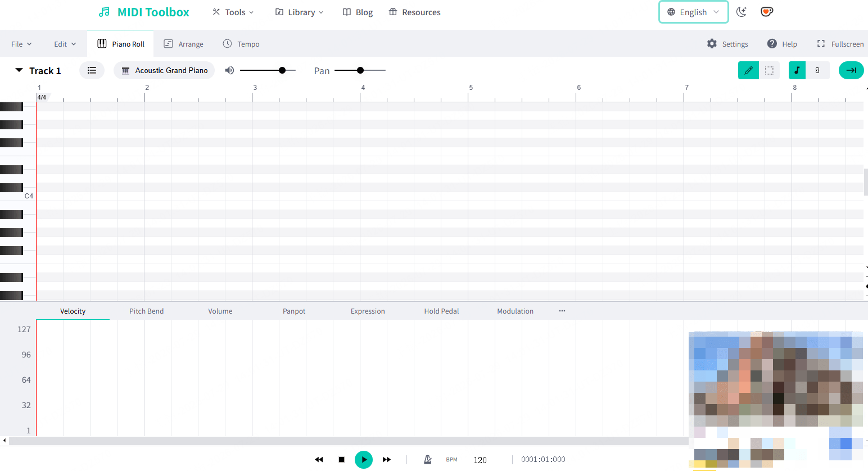868x471 pixels.
Task: Toggle dark mode moon icon
Action: click(x=742, y=12)
